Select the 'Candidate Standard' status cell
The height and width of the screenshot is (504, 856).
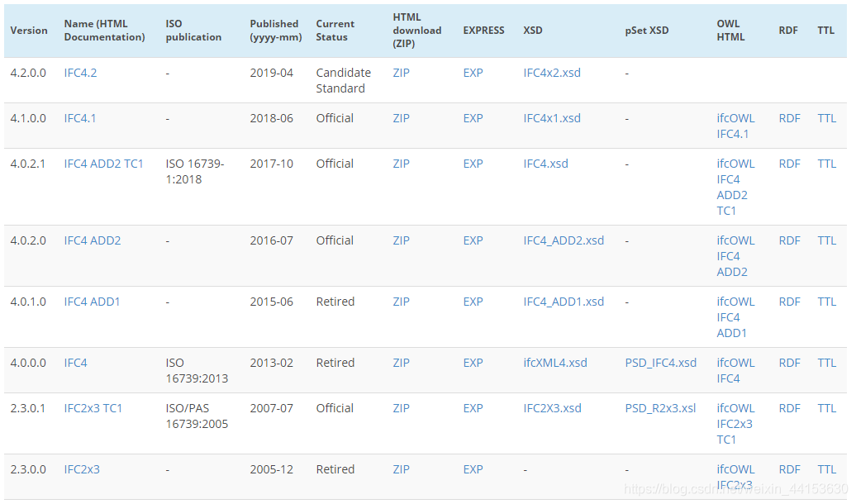click(344, 80)
